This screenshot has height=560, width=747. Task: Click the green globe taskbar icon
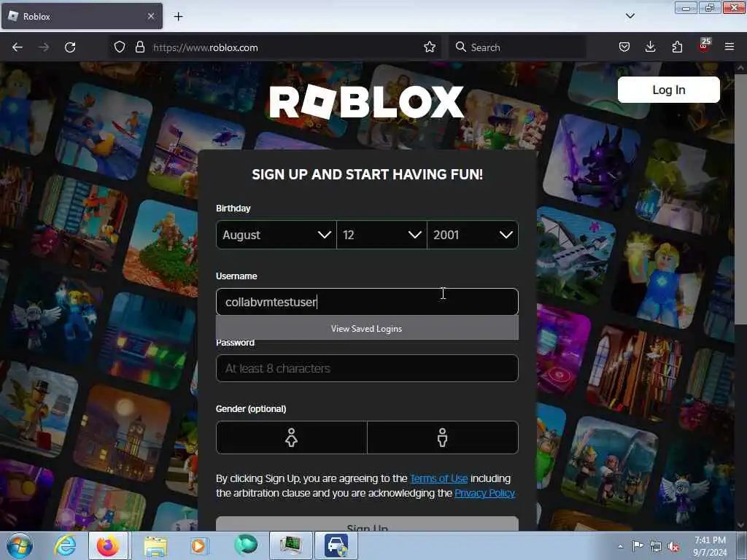[245, 545]
